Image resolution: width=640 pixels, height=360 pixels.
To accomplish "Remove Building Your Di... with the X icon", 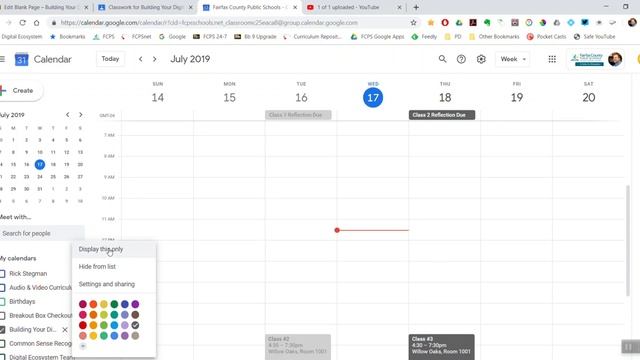I will 65,329.
